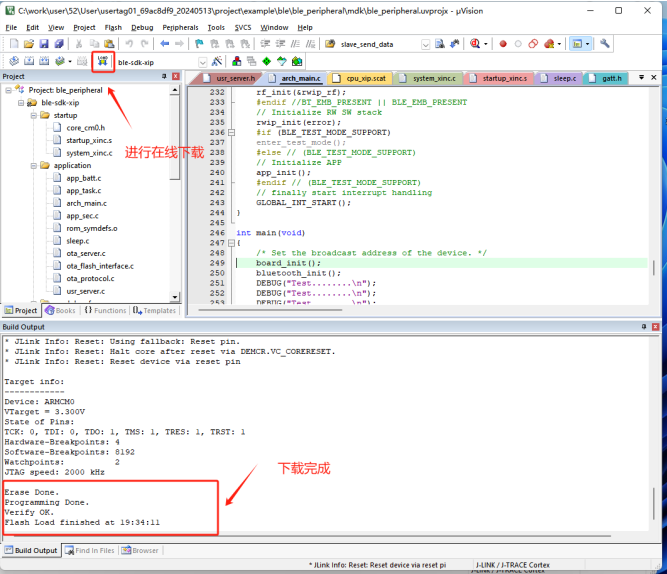Open Manage Project Items icon
Viewport: 667px width, 574px height.
tap(237, 61)
